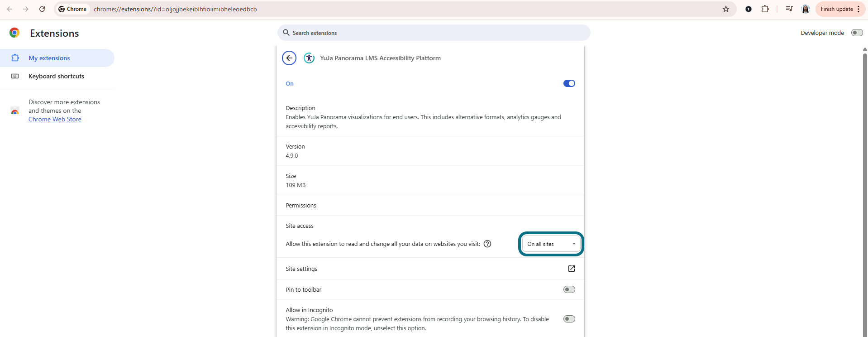This screenshot has height=337, width=868.
Task: Click the dark circular extension icon in toolbar
Action: [749, 9]
